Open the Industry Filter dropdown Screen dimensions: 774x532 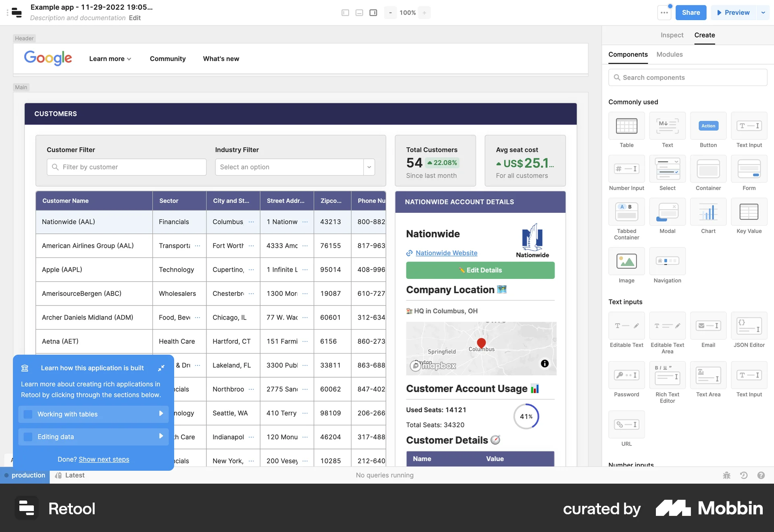[368, 167]
